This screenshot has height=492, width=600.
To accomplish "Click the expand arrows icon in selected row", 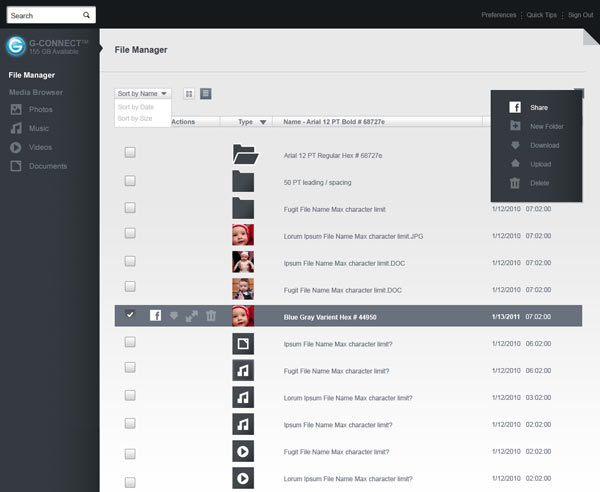I will click(x=192, y=315).
